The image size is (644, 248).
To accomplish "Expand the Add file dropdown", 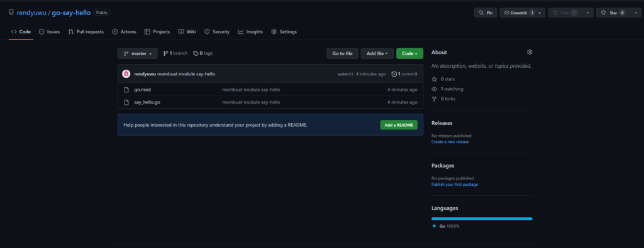I will point(377,53).
